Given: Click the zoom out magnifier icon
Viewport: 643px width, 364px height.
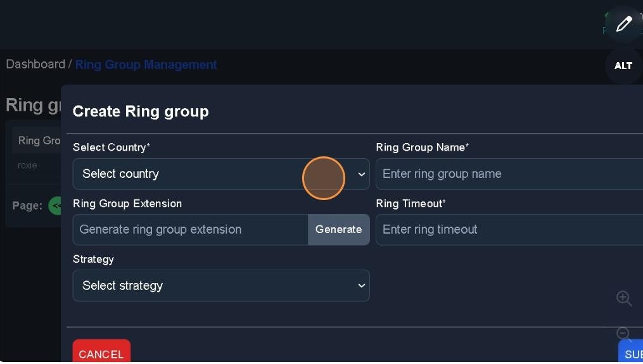Looking at the screenshot, I should (x=624, y=334).
